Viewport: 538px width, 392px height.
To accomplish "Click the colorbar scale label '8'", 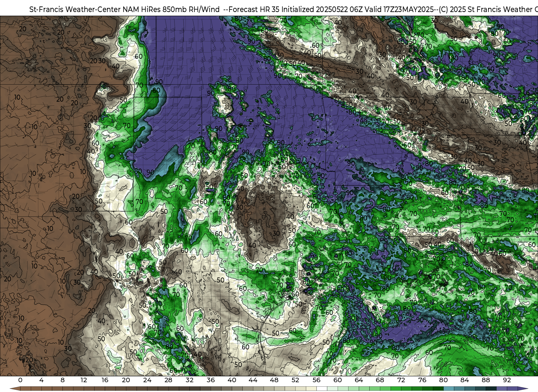I will 62,380.
